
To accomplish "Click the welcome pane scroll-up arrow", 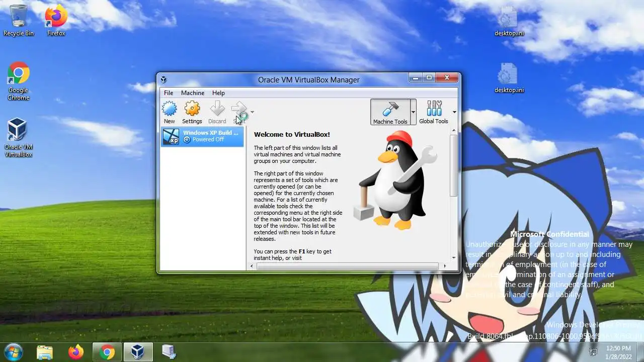I will pos(454,131).
